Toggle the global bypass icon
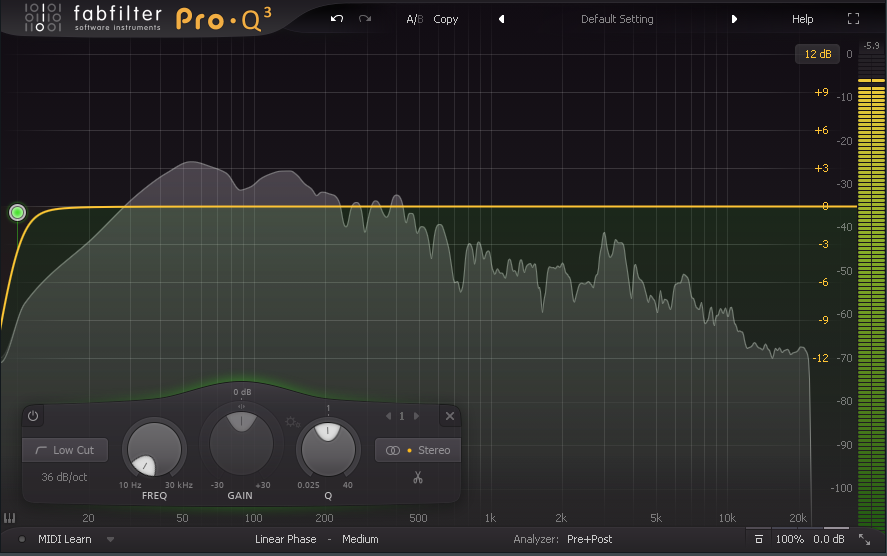The height and width of the screenshot is (556, 887). pyautogui.click(x=759, y=539)
